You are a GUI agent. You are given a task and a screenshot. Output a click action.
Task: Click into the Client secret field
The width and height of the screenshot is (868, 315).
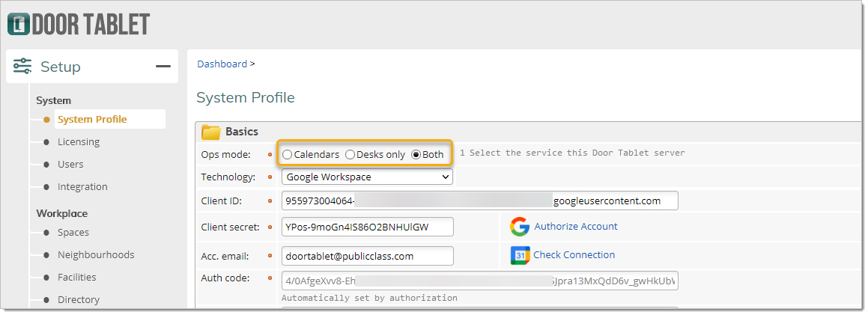[368, 227]
